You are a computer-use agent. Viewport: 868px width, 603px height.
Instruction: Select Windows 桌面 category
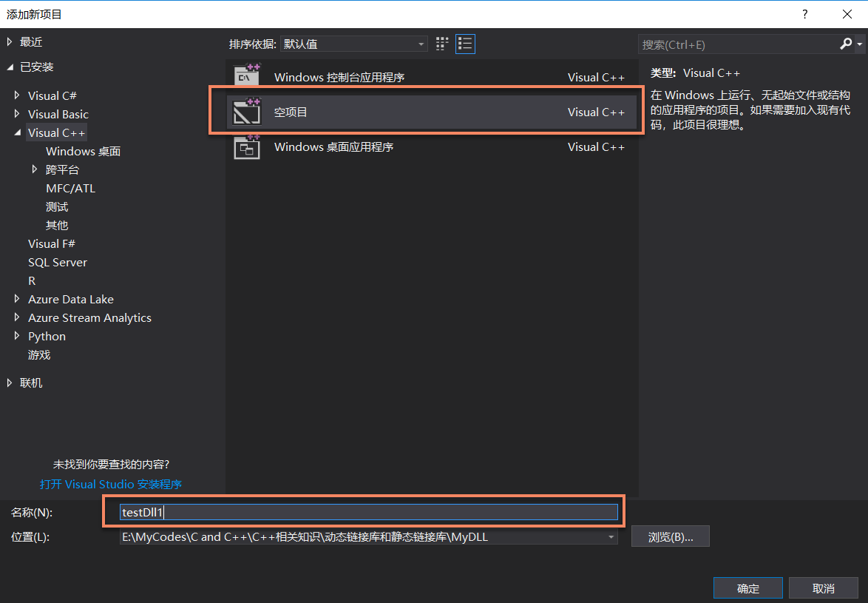point(83,151)
